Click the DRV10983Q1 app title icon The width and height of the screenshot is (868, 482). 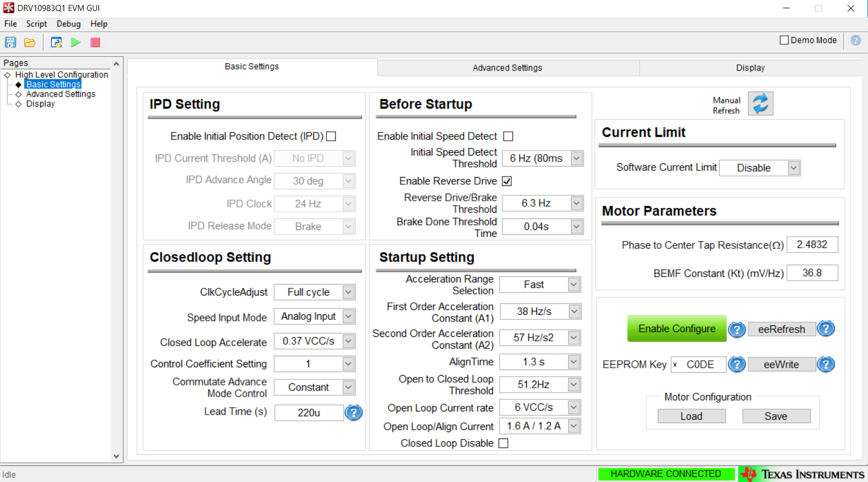coord(8,8)
